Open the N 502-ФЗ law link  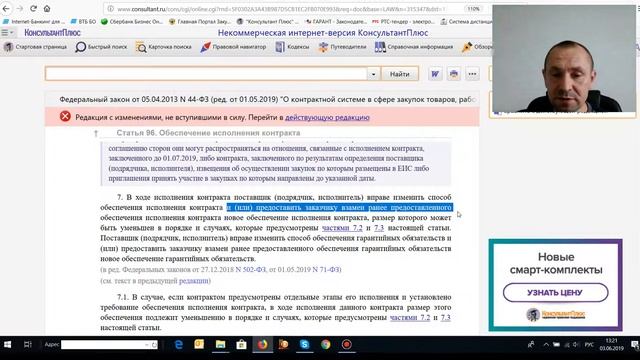coord(250,269)
